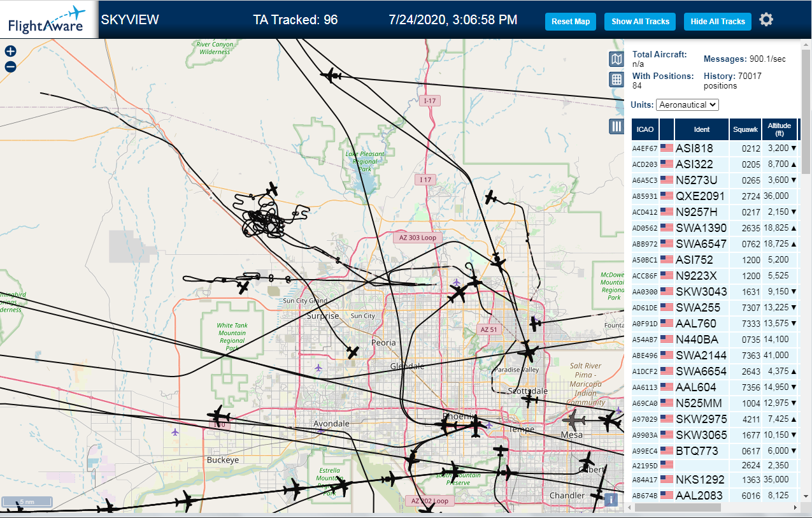The height and width of the screenshot is (518, 812).
Task: Click climbing arrow in ASI322 altitude
Action: [794, 164]
